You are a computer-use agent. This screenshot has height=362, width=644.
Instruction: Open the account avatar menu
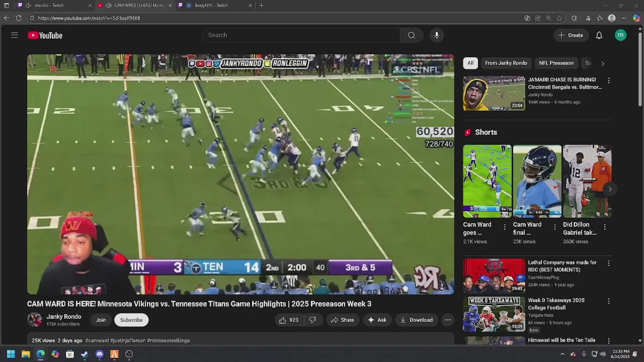point(620,35)
